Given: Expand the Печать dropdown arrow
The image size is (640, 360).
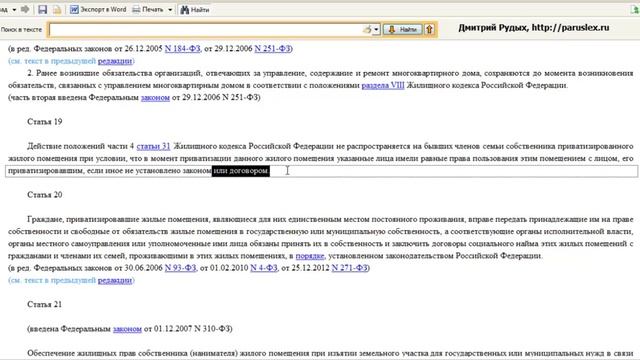Looking at the screenshot, I should coord(170,9).
